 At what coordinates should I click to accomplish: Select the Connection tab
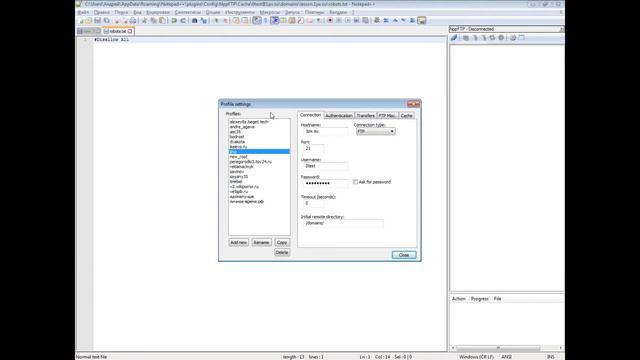(x=311, y=115)
